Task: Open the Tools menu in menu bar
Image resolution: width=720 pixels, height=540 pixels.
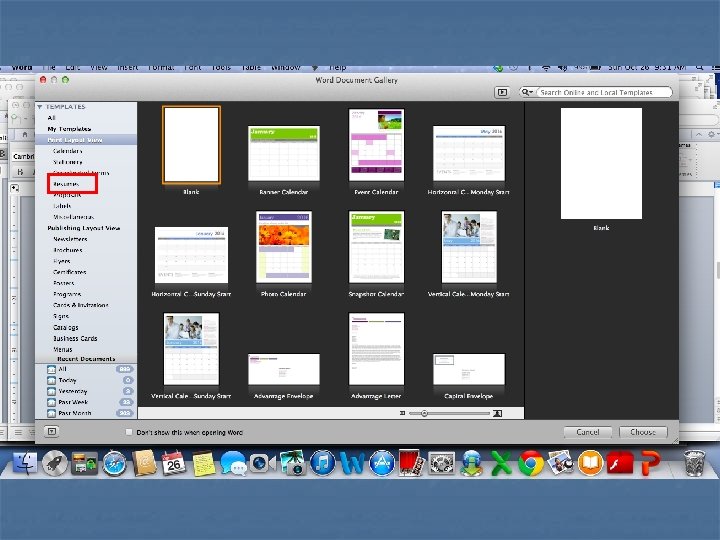Action: 221,68
